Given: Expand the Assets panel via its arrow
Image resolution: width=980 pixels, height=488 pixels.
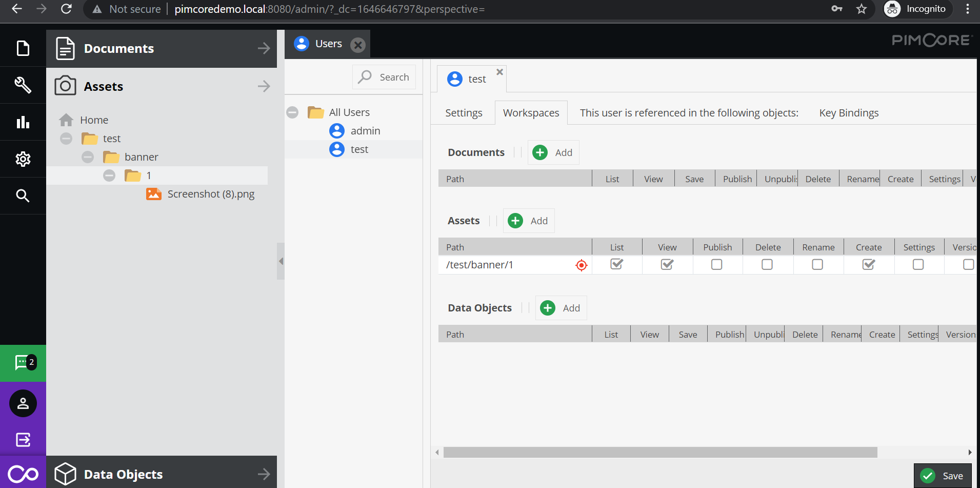Looking at the screenshot, I should (x=264, y=86).
